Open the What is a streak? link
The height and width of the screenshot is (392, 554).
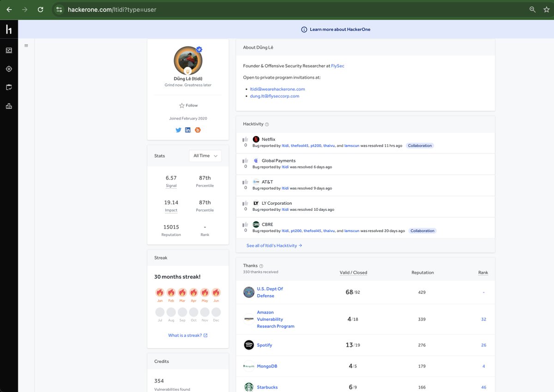pos(188,335)
